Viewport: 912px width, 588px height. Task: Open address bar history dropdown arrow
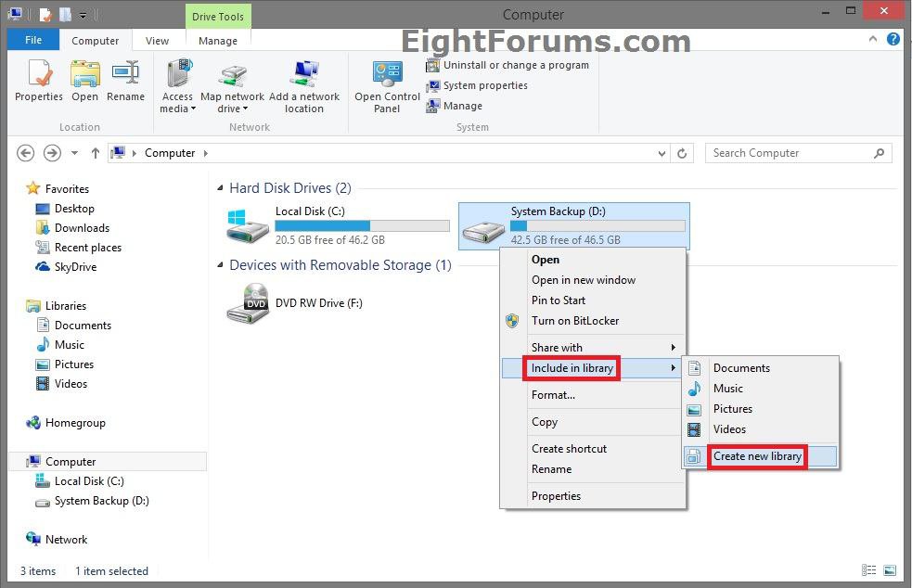coord(662,153)
